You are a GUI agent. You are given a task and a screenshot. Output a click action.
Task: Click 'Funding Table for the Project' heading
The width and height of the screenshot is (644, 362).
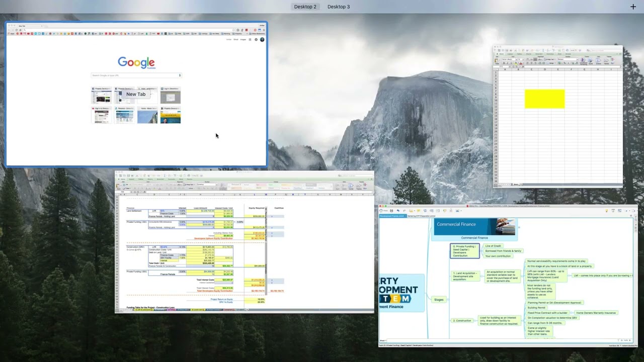click(150, 307)
